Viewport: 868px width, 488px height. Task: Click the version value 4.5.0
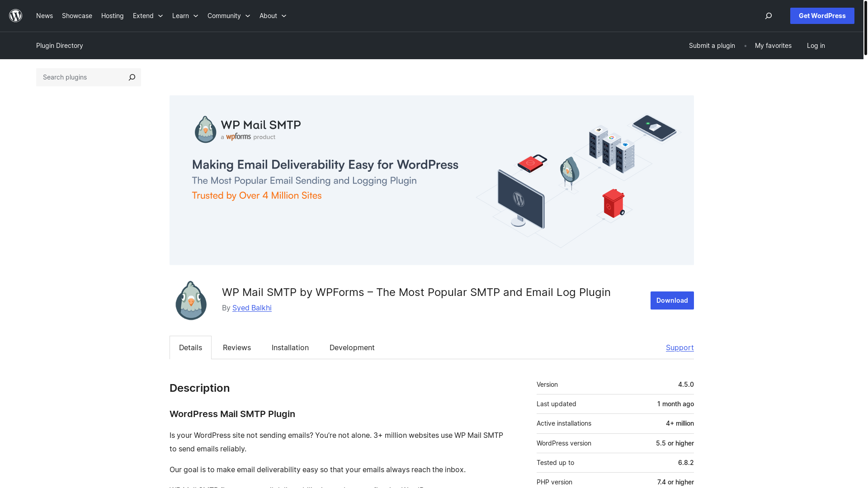click(x=686, y=385)
